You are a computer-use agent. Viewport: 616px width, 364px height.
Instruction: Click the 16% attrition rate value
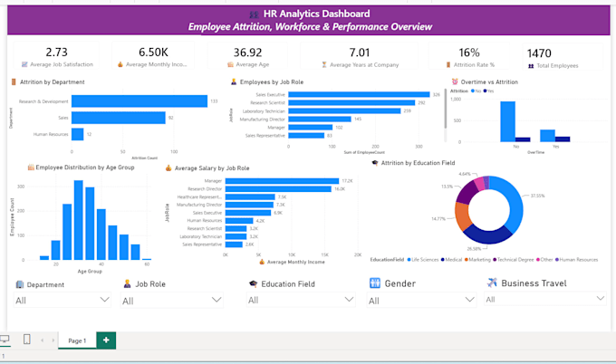469,53
